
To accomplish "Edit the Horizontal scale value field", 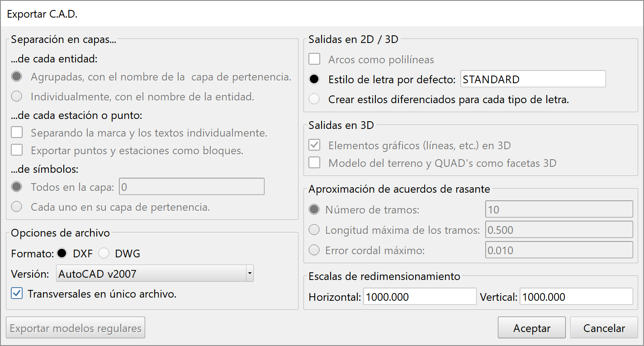I will pos(420,296).
